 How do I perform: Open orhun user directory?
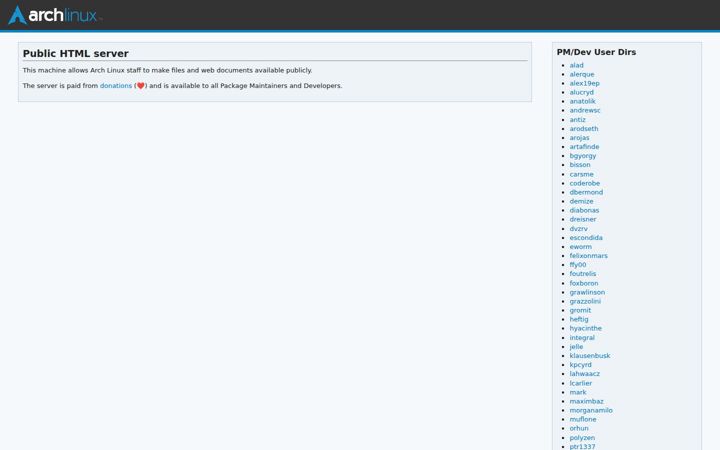[579, 428]
